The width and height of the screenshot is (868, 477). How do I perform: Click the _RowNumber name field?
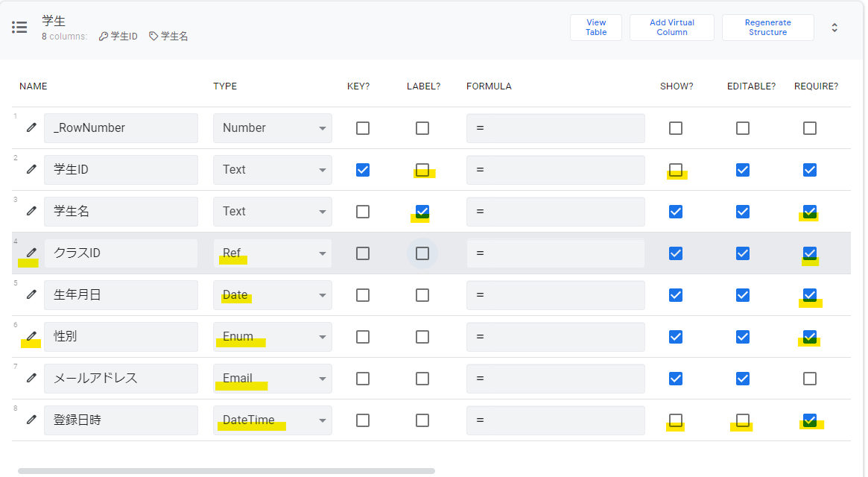pos(121,128)
